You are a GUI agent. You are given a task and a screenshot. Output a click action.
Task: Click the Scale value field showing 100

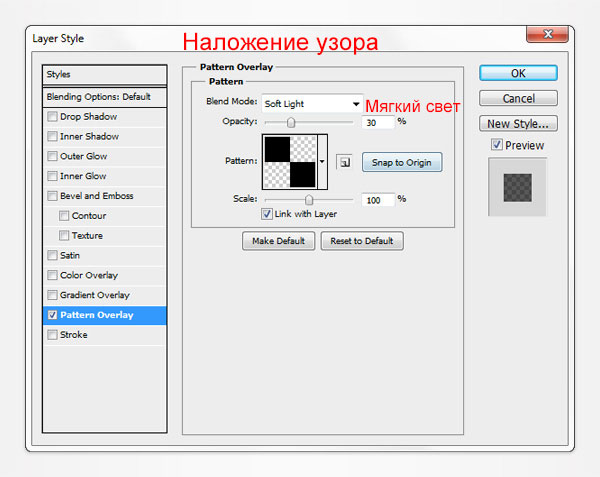point(378,200)
